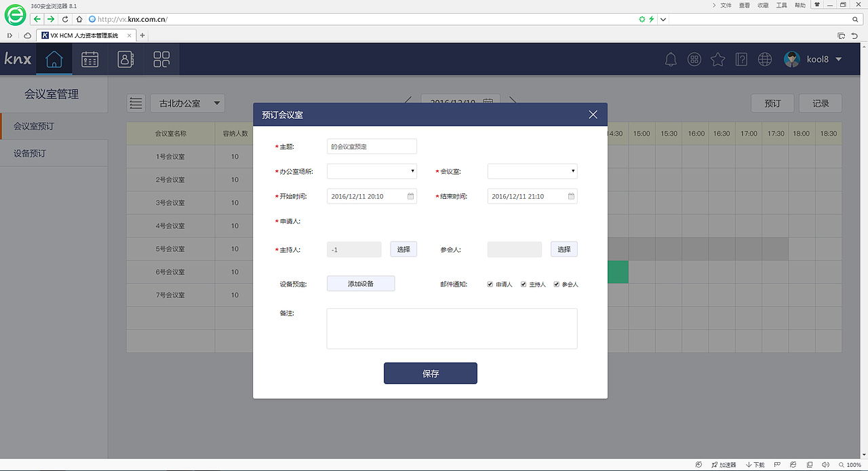Toggle the browser sidebar expand icon
This screenshot has height=471, width=868.
pos(10,35)
